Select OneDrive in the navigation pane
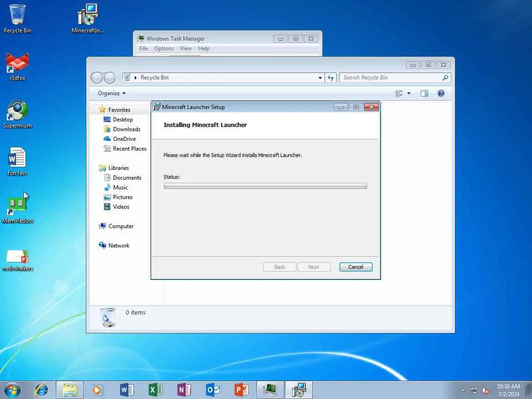Viewport: 532px width, 399px height. point(120,139)
